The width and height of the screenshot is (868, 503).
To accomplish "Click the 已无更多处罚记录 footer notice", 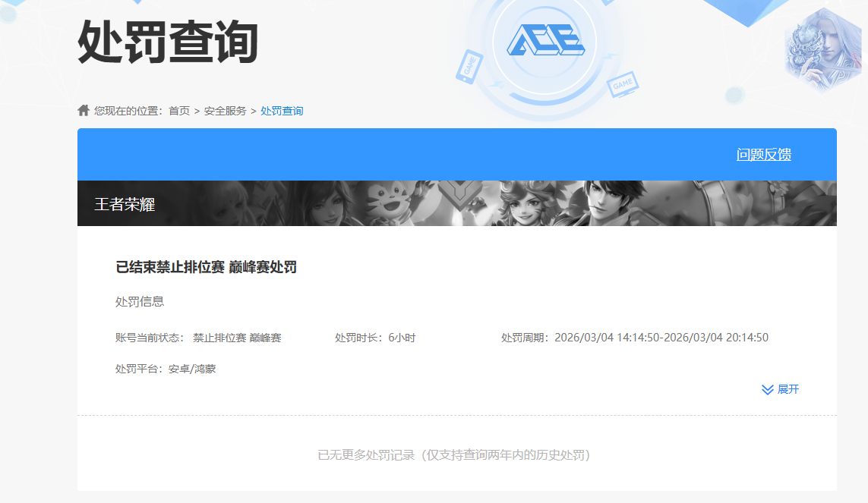I will point(453,455).
